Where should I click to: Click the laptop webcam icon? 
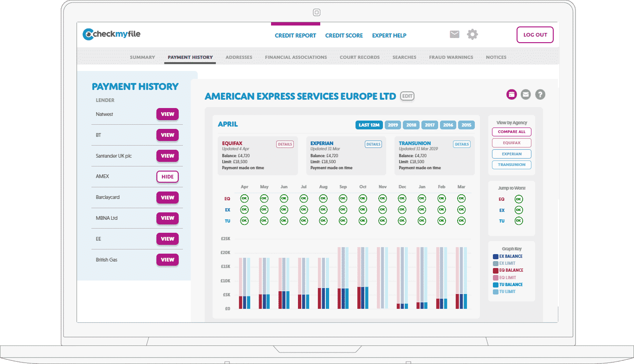pyautogui.click(x=317, y=13)
